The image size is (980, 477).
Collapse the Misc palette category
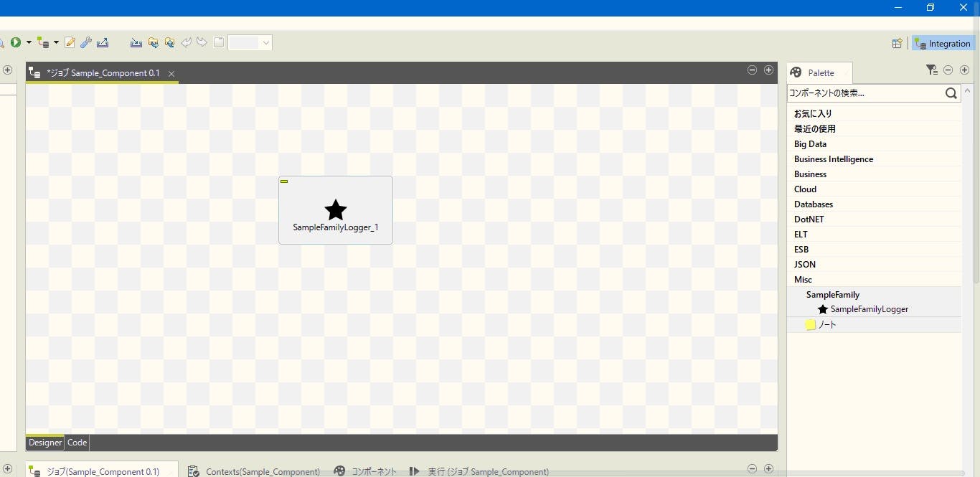click(874, 279)
